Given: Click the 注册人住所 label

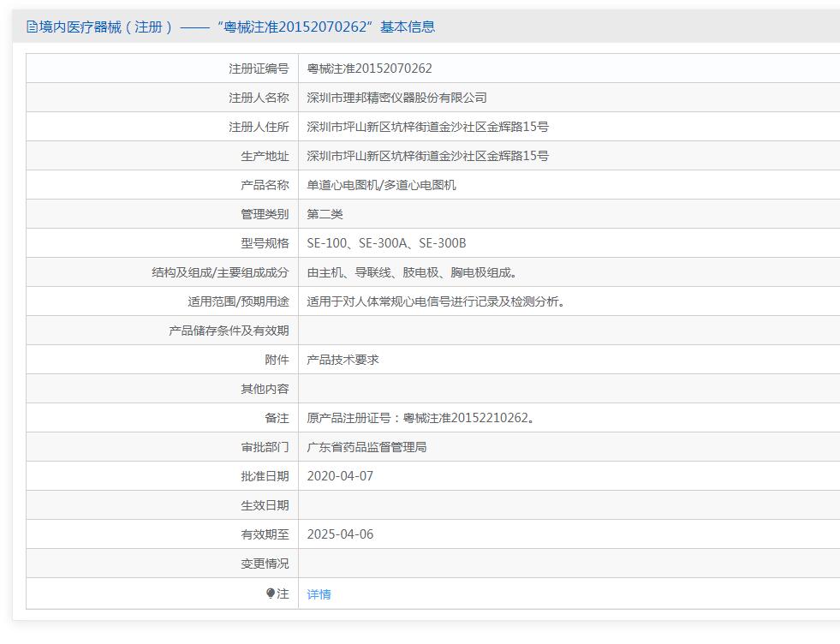Looking at the screenshot, I should click(259, 127).
